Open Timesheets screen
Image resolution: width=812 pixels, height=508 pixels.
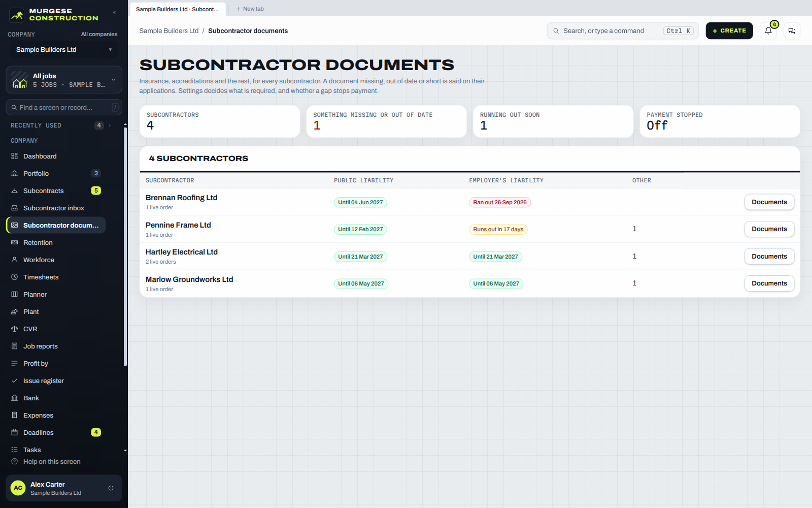point(56,277)
